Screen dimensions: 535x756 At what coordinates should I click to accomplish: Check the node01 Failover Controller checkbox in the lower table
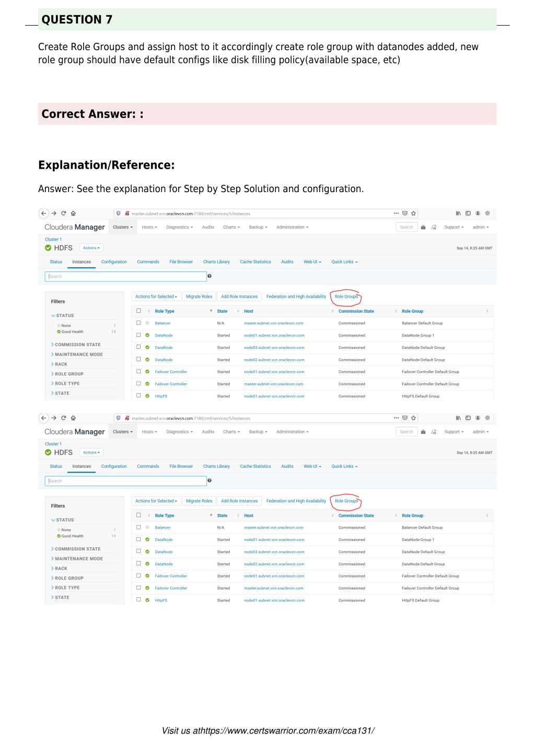click(138, 576)
